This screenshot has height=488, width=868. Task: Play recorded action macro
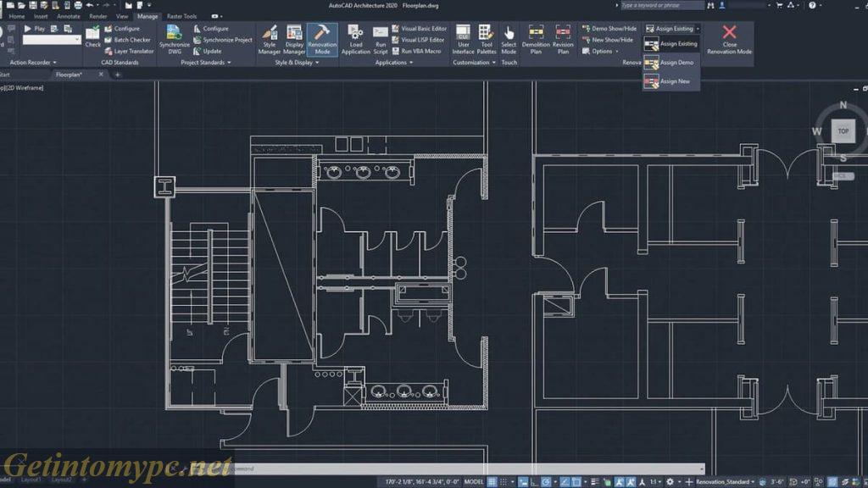34,28
